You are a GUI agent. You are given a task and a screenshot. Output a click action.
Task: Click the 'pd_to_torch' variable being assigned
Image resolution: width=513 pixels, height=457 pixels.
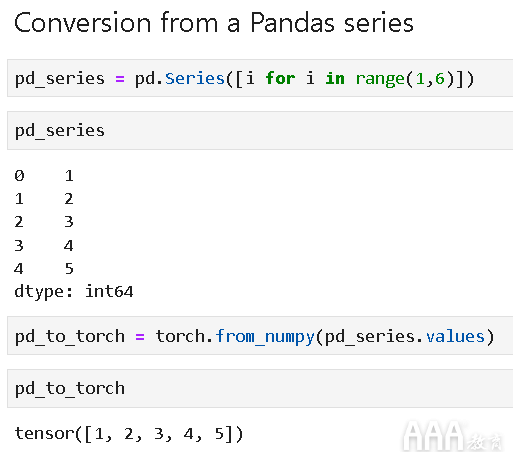pos(70,337)
